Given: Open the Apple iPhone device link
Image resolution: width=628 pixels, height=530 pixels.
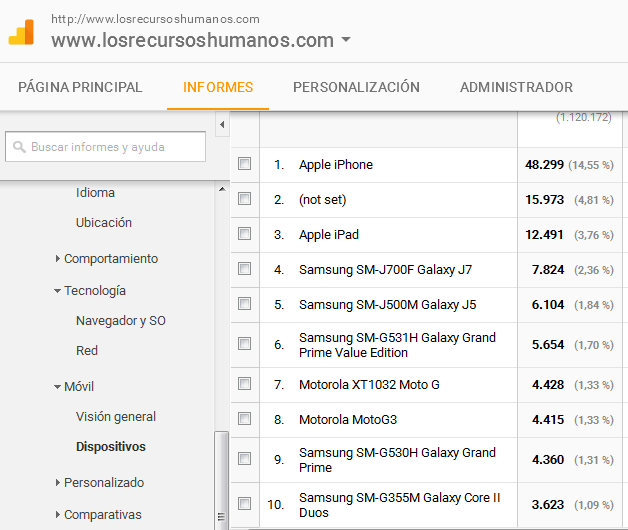Looking at the screenshot, I should tap(336, 165).
